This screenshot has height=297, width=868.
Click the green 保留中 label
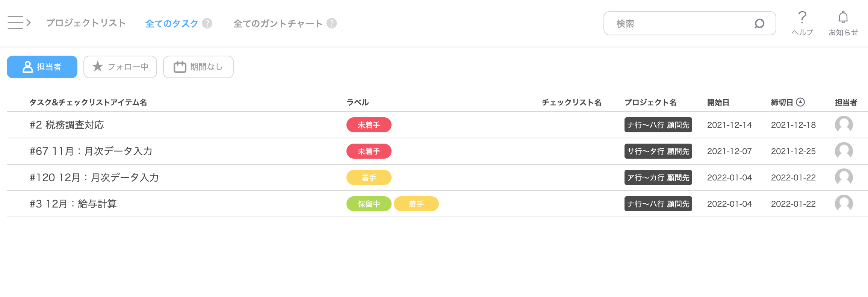coord(369,204)
